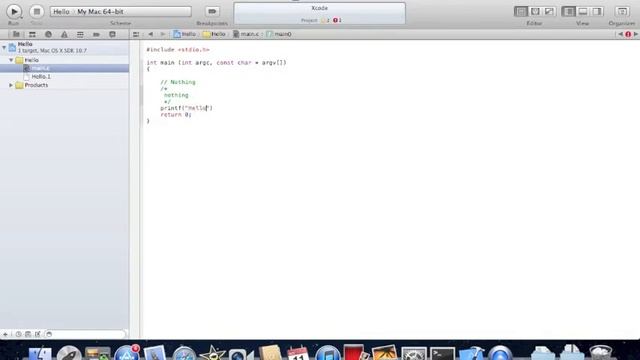Show the Search navigator
Viewport: 640px width, 360px height.
click(x=48, y=34)
